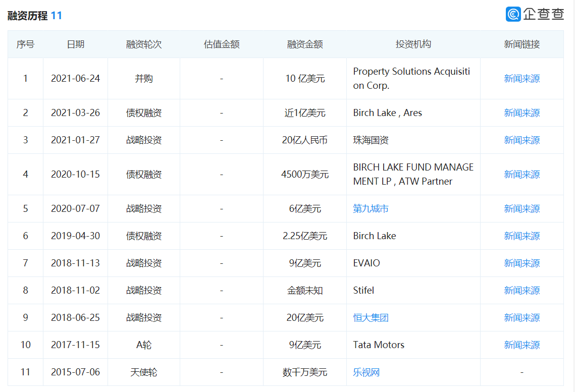The width and height of the screenshot is (575, 392).
Task: Click the 投资机构 column header
Action: pos(413,44)
